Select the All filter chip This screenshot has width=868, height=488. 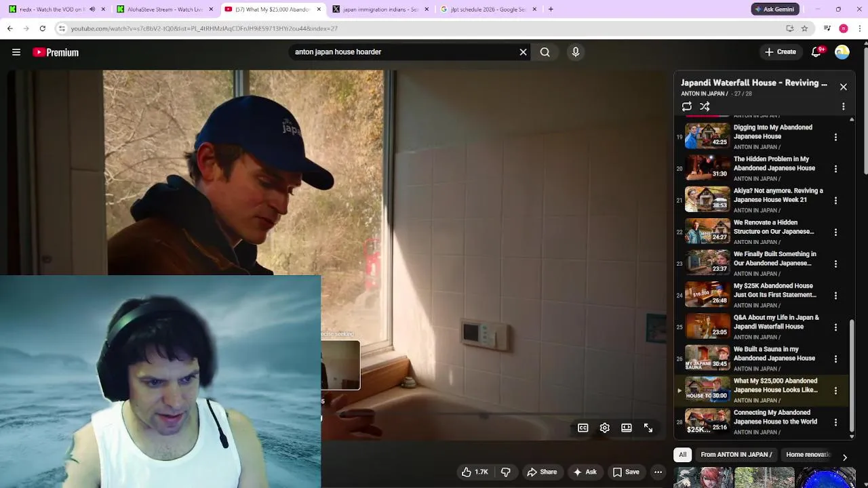point(683,455)
